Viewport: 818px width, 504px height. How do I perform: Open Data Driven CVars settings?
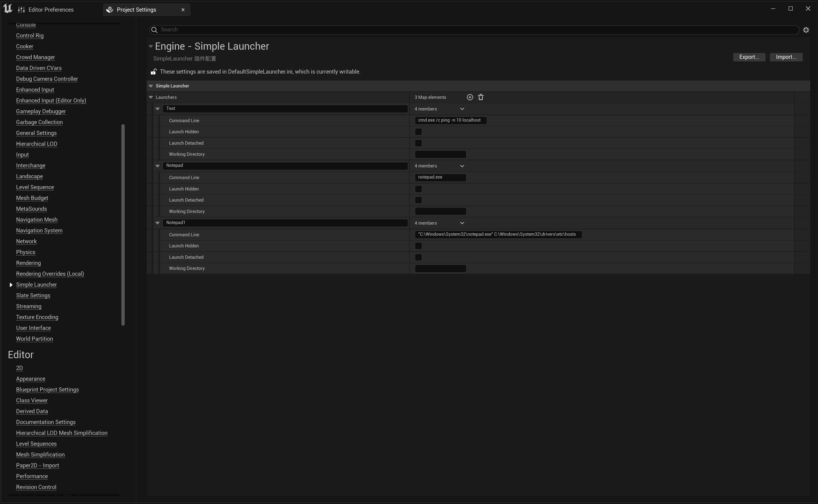tap(39, 68)
